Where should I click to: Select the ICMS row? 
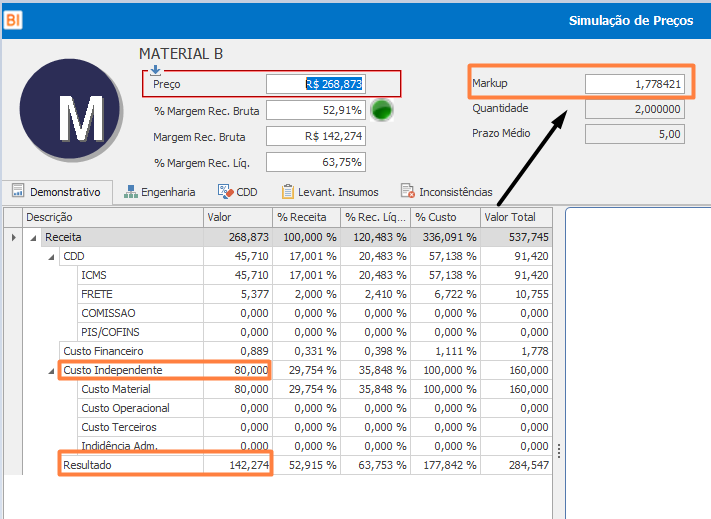tap(315, 275)
